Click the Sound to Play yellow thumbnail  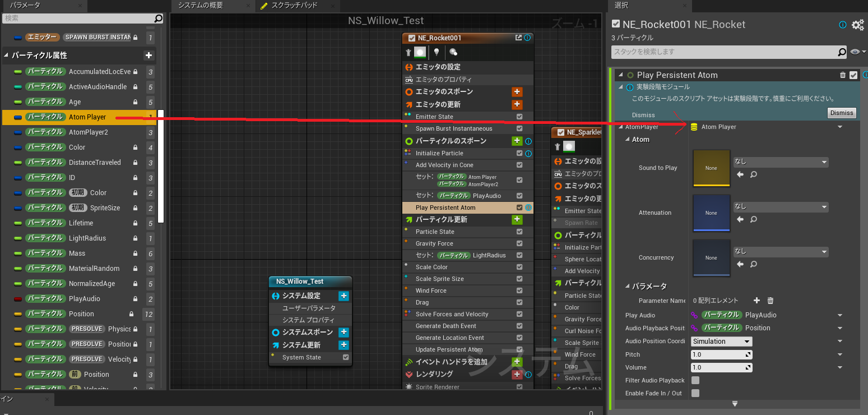711,168
